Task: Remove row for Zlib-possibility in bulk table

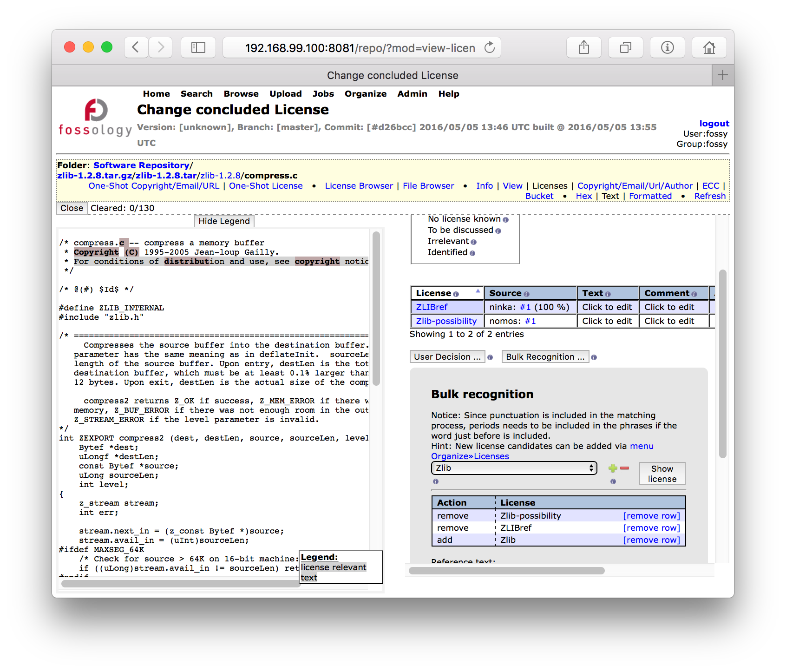Action: point(651,516)
